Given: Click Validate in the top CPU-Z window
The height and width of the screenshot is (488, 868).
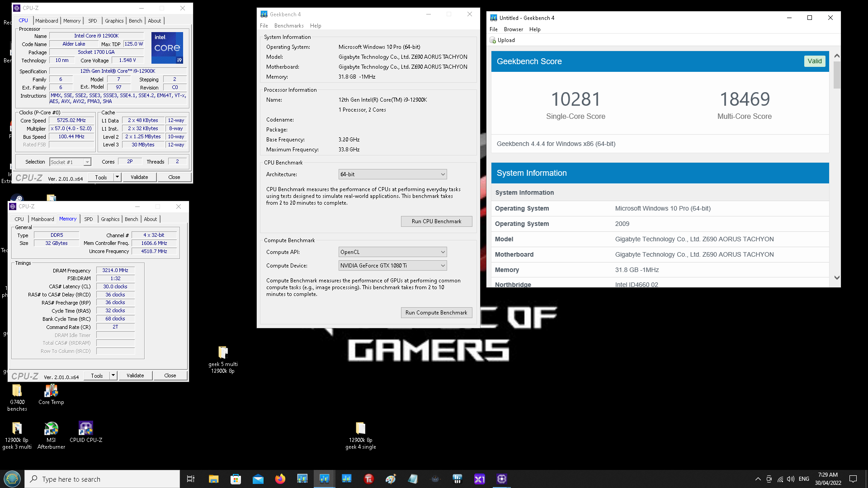Looking at the screenshot, I should tap(139, 177).
